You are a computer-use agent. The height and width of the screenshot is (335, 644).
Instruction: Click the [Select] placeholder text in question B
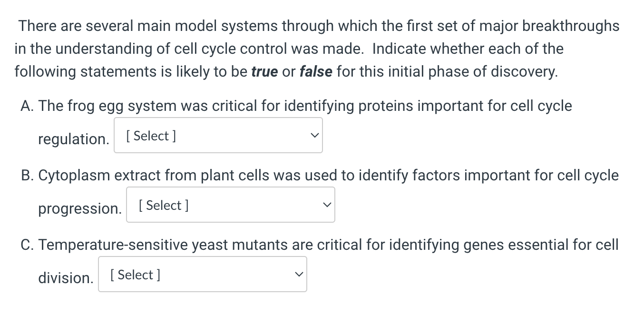click(163, 205)
